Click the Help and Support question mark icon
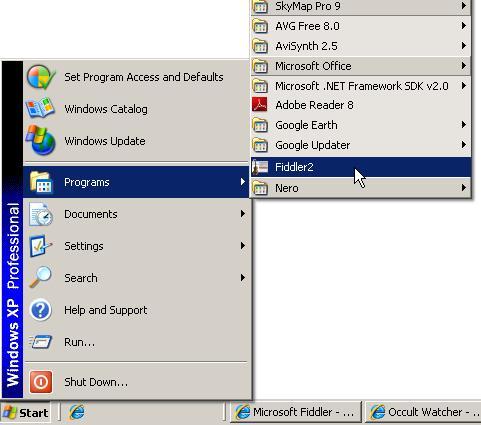 40,310
